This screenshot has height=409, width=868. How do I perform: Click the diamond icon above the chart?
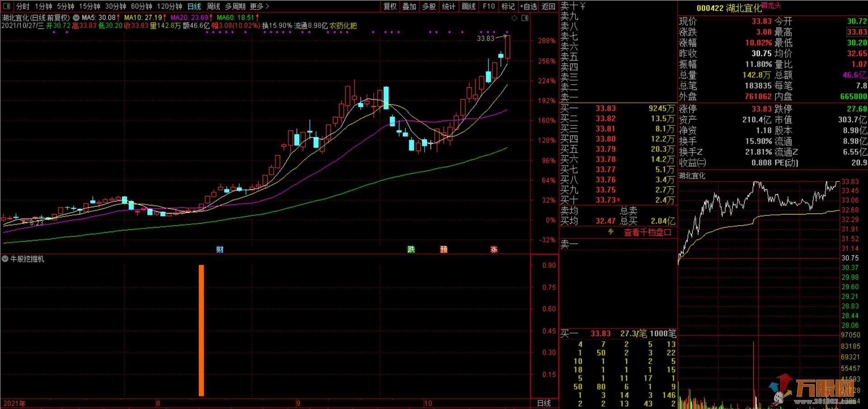[x=514, y=18]
